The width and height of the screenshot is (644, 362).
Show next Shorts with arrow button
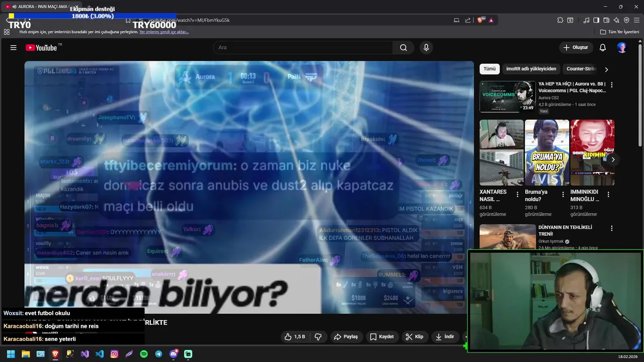[613, 159]
